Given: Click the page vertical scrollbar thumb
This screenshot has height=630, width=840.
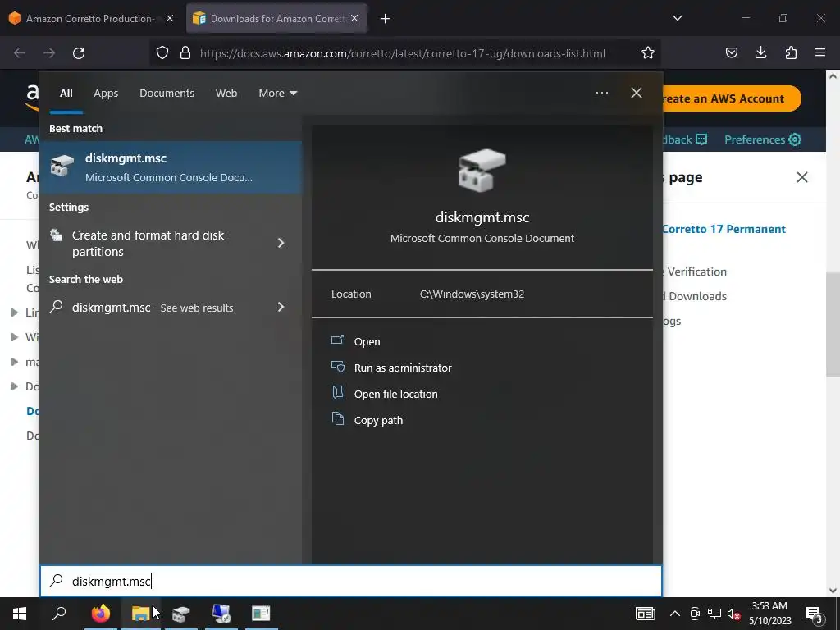Looking at the screenshot, I should [x=833, y=323].
